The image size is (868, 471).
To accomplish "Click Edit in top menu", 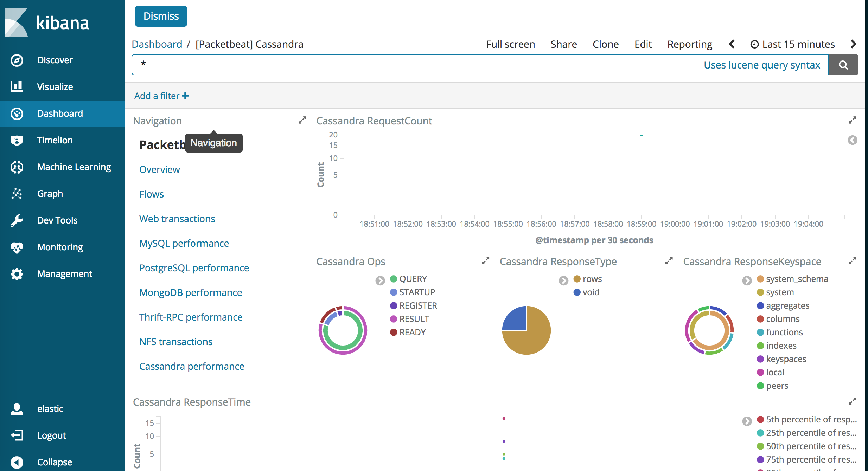I will (x=643, y=44).
